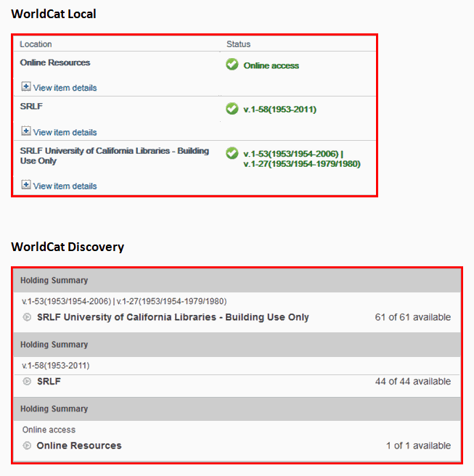
Task: Click second Holding Summary header above v.1-58
Action: (237, 345)
